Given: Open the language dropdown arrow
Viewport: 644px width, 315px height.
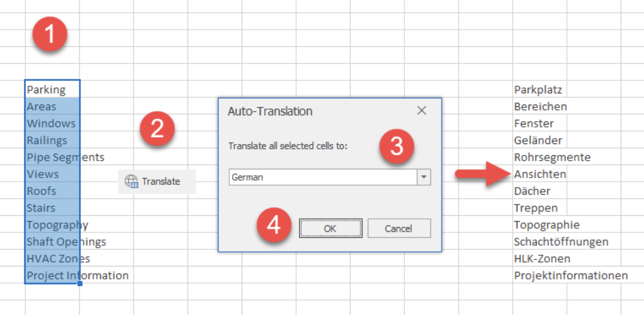Looking at the screenshot, I should pos(424,177).
